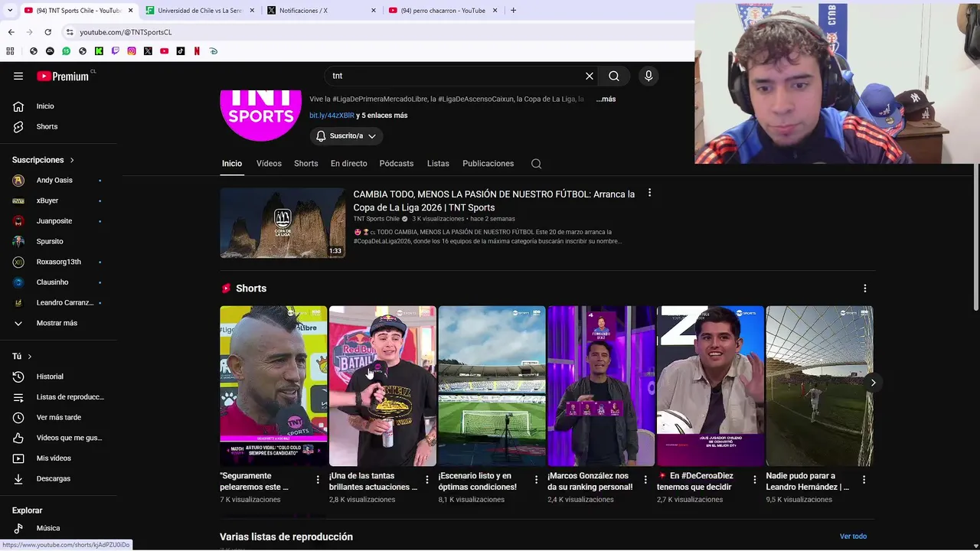The width and height of the screenshot is (980, 551).
Task: Show next shorts with right arrow
Action: (x=873, y=383)
